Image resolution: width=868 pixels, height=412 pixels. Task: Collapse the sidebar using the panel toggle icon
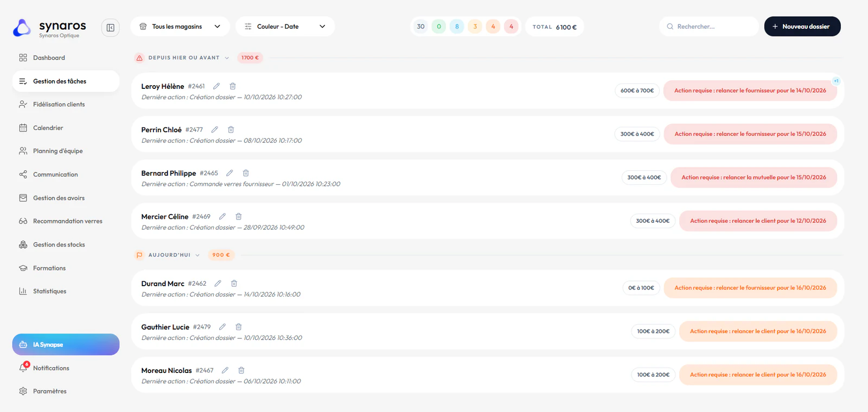click(x=110, y=28)
